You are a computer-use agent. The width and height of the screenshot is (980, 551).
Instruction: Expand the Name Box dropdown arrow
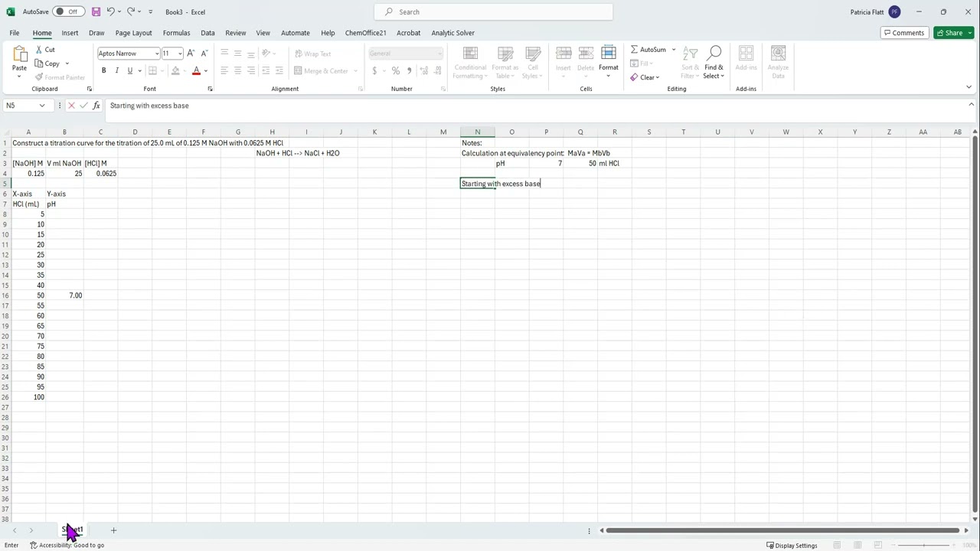pyautogui.click(x=42, y=106)
